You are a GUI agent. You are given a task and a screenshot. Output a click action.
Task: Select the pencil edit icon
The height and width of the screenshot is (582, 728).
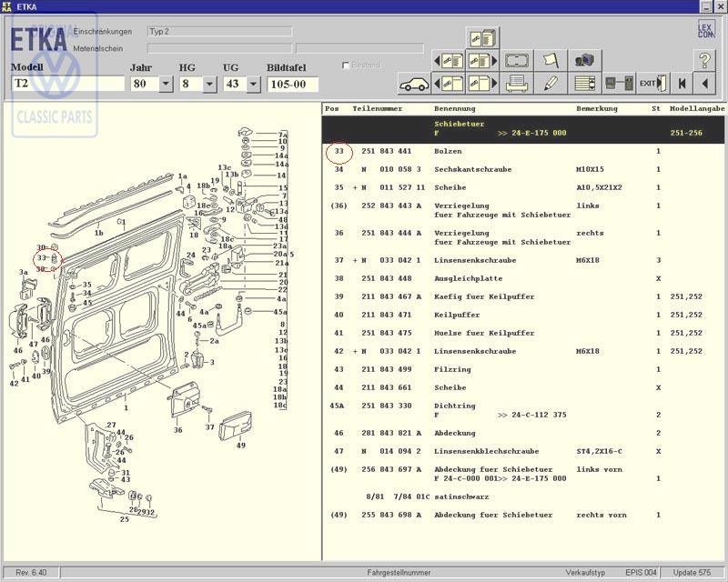pyautogui.click(x=551, y=84)
